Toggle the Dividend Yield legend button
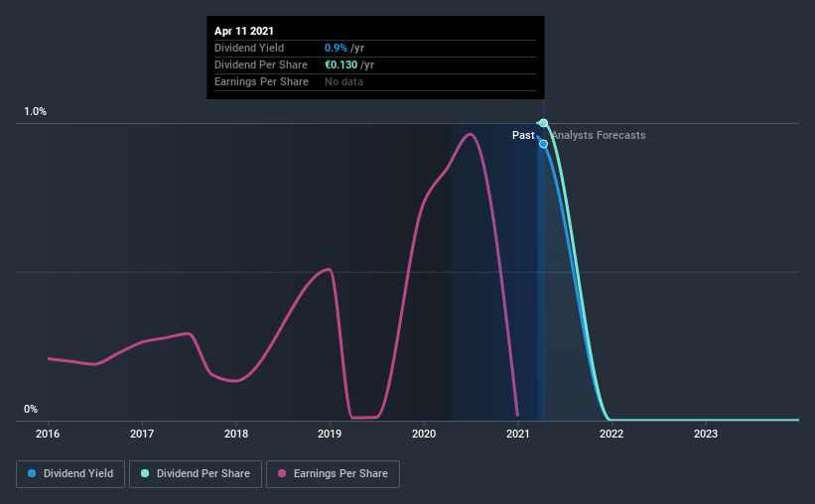815x504 pixels. [70, 474]
